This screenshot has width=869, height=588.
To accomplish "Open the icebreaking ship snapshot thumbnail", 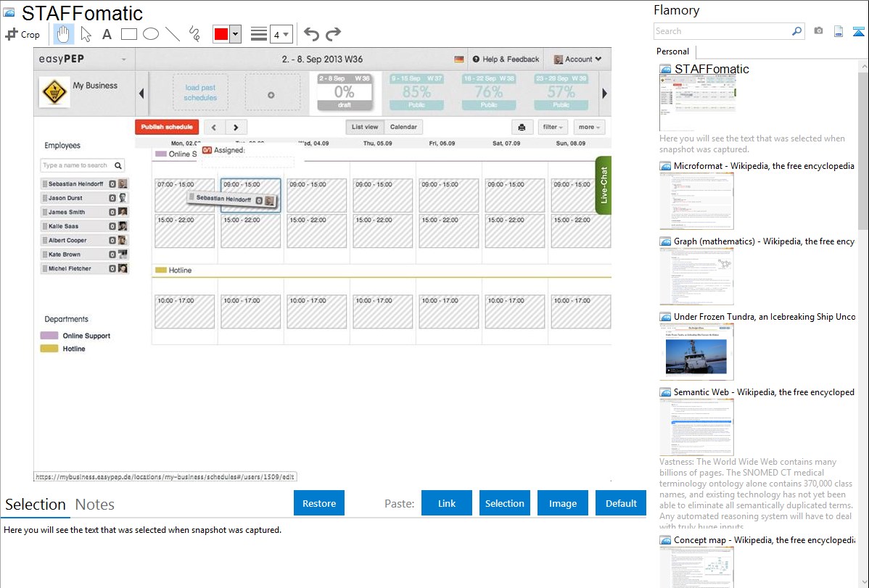I will pos(696,352).
